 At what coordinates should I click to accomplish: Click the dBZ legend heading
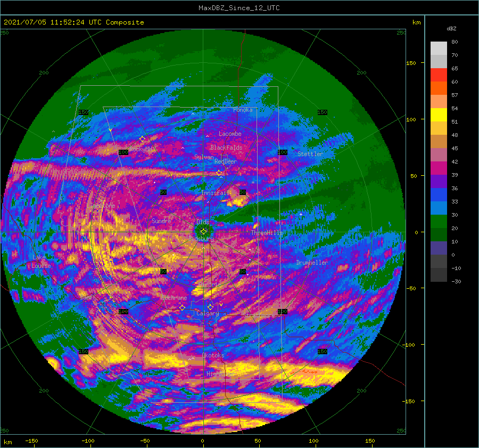point(451,28)
